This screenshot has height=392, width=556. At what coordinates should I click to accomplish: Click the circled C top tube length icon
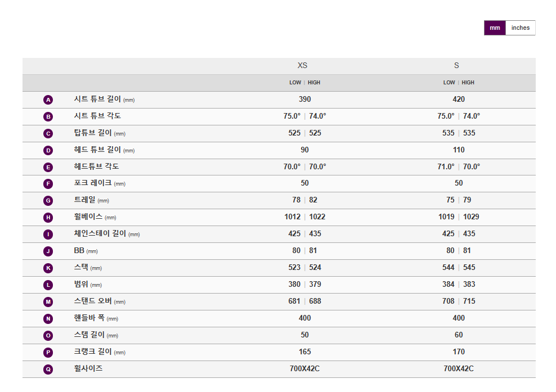click(48, 134)
